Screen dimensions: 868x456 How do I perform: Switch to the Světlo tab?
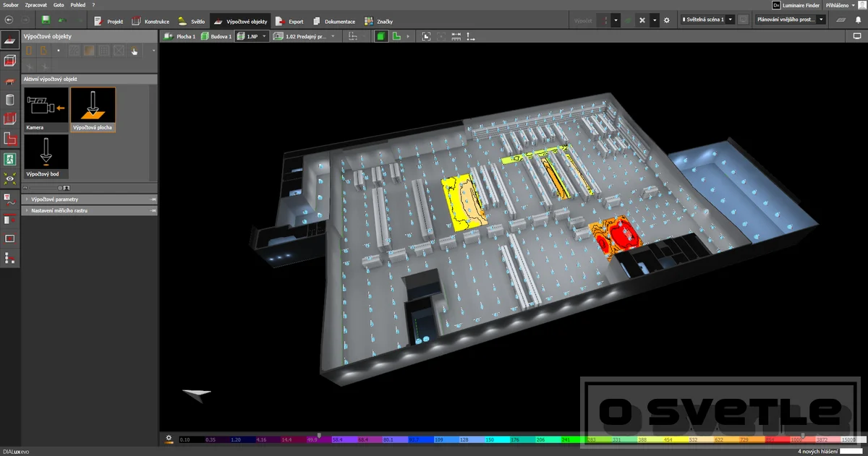pos(192,22)
